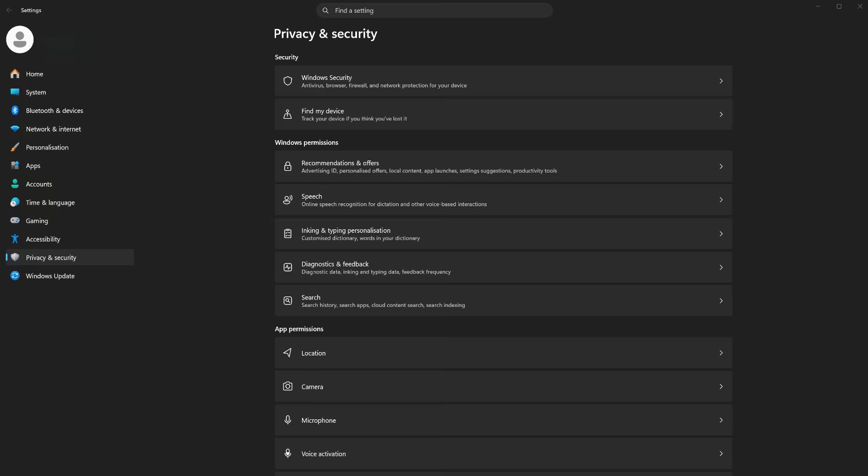Image resolution: width=868 pixels, height=476 pixels.
Task: Click the magnifier icon in Find a setting
Action: click(326, 10)
